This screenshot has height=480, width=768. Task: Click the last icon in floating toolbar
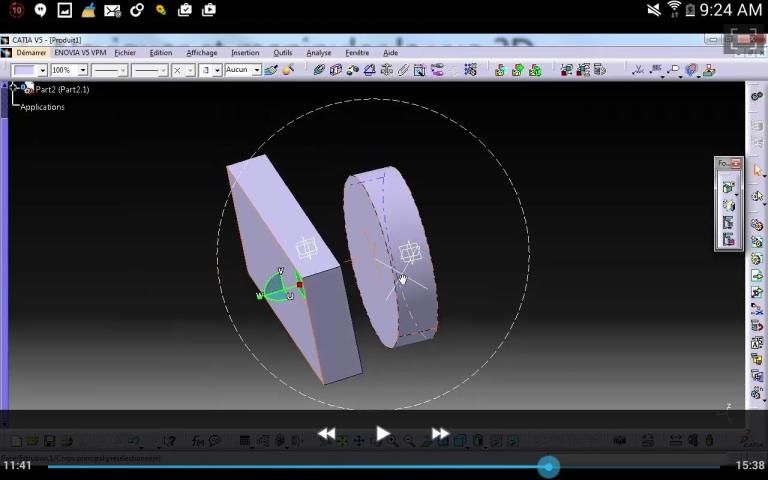(728, 239)
